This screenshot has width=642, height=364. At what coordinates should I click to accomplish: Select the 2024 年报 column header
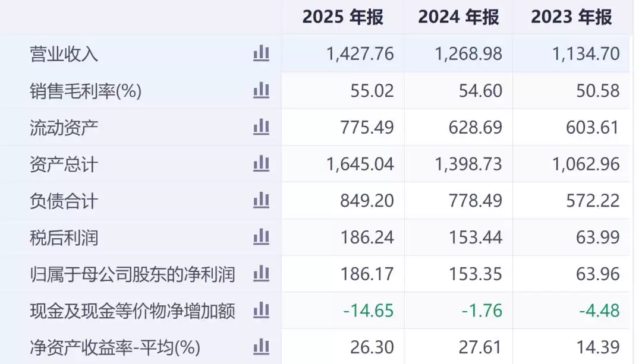point(458,17)
